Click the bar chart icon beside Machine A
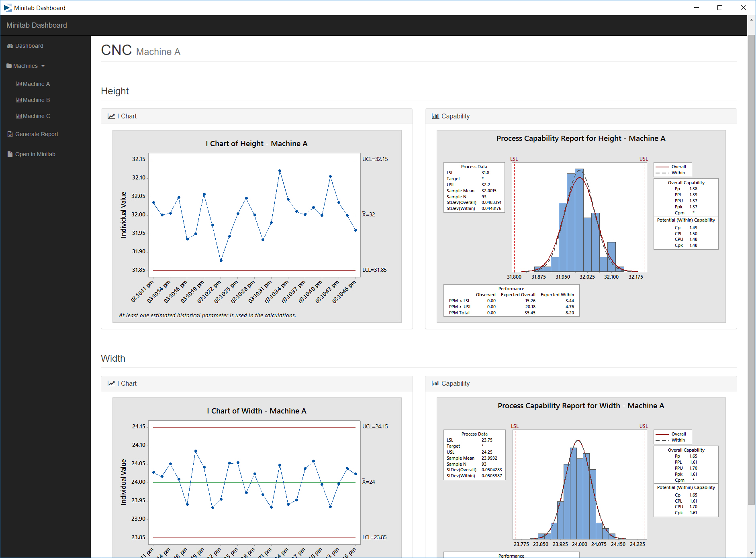The height and width of the screenshot is (558, 756). pos(19,84)
